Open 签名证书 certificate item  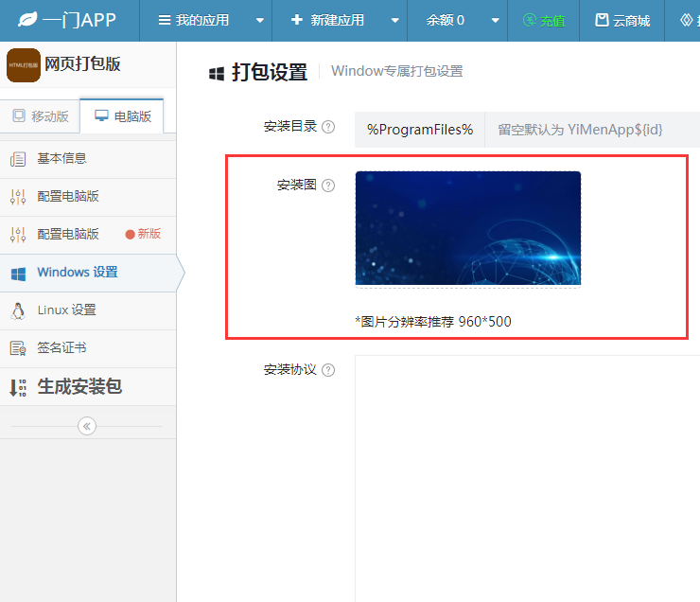tap(88, 348)
